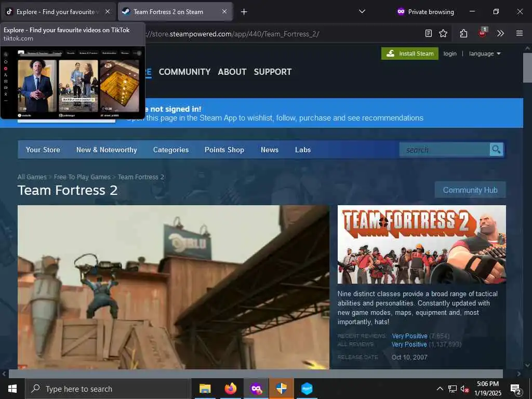Open the notification center icon

(x=516, y=389)
